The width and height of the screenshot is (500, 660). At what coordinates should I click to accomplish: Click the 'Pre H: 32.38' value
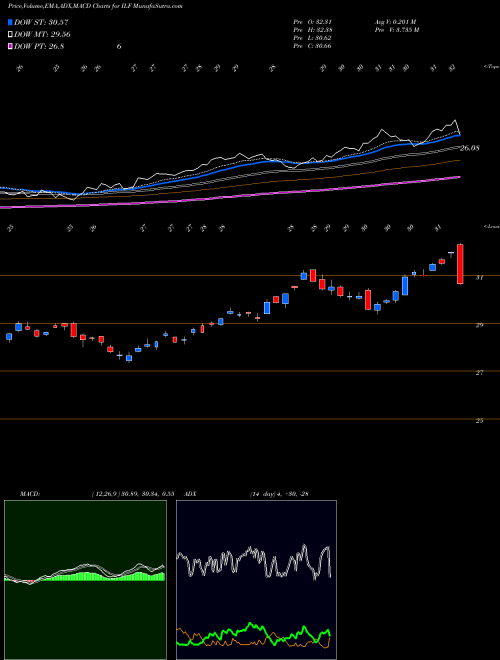(x=312, y=30)
